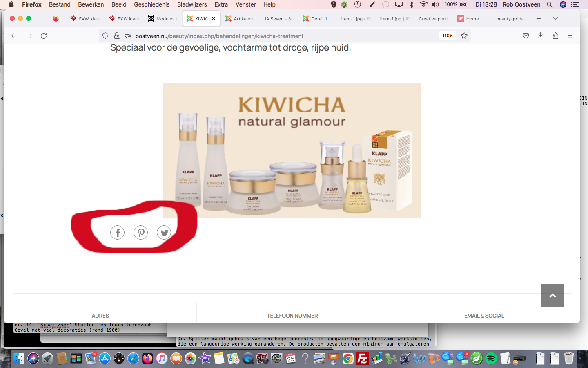This screenshot has width=588, height=368.
Task: Open the Bladwijzers menu
Action: click(192, 4)
